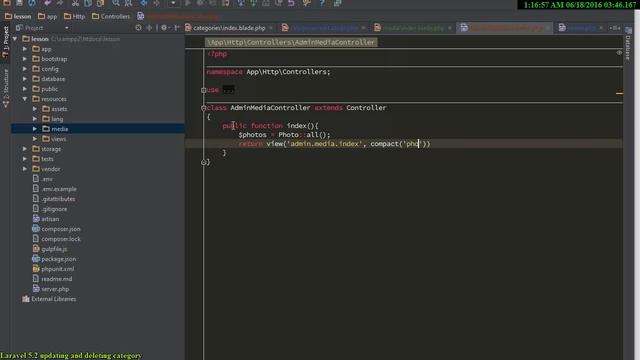Expand the vendor folder arrow
Viewport: 640px width, 360px height.
coord(25,169)
